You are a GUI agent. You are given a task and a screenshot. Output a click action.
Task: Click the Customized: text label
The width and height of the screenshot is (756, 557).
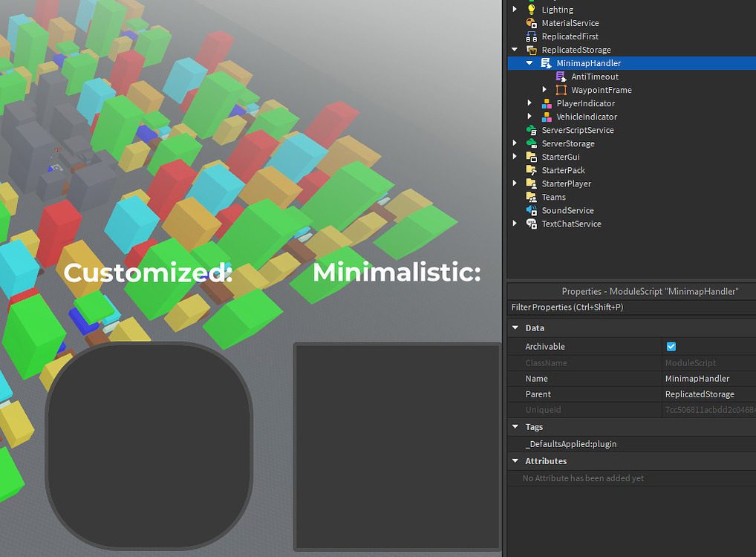tap(148, 273)
